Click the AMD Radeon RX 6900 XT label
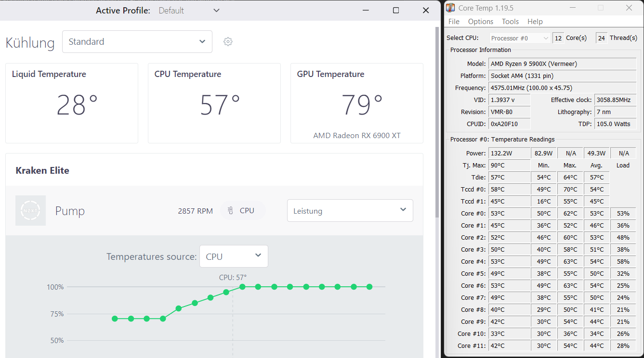The image size is (644, 358). (357, 136)
